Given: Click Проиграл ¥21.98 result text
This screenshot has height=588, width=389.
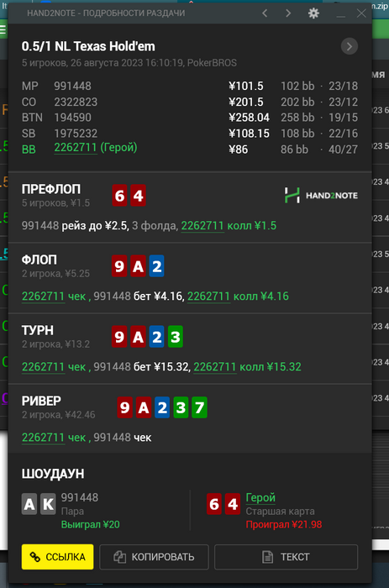Looking at the screenshot, I should (284, 524).
